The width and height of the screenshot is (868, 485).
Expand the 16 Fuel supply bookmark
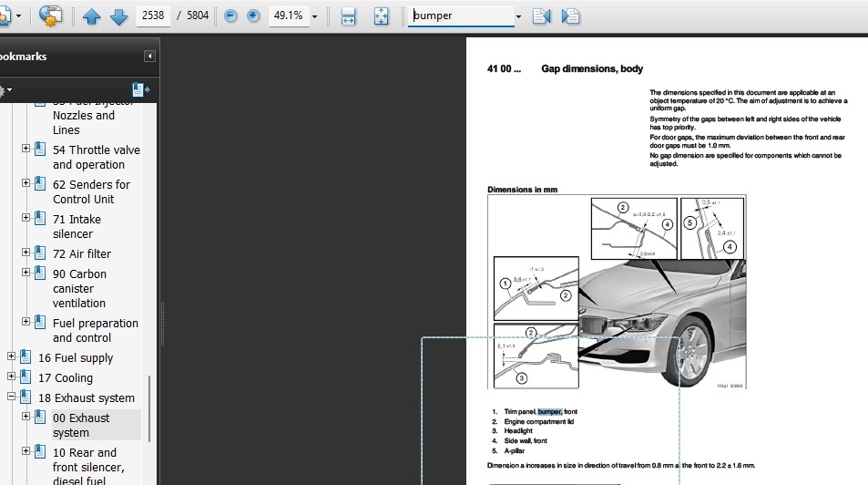pyautogui.click(x=12, y=357)
